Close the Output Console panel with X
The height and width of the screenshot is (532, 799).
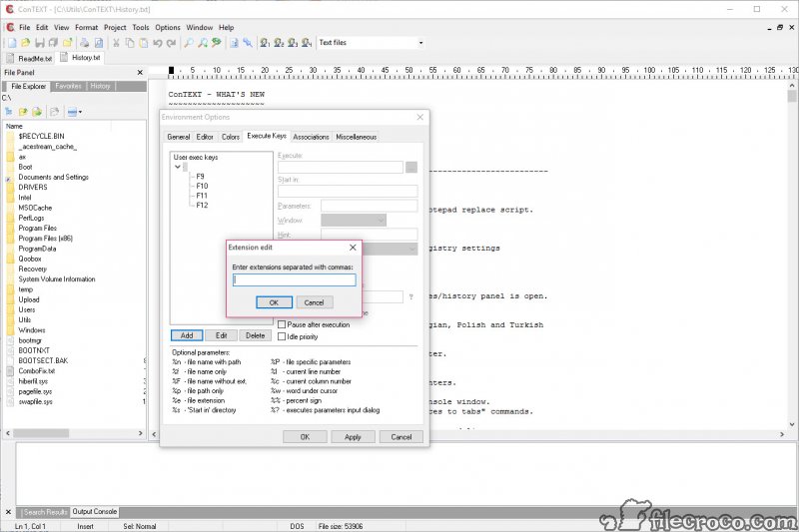[8, 512]
